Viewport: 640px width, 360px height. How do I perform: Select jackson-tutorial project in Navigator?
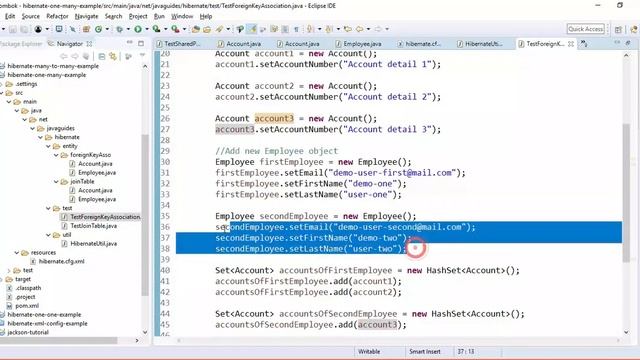point(28,332)
